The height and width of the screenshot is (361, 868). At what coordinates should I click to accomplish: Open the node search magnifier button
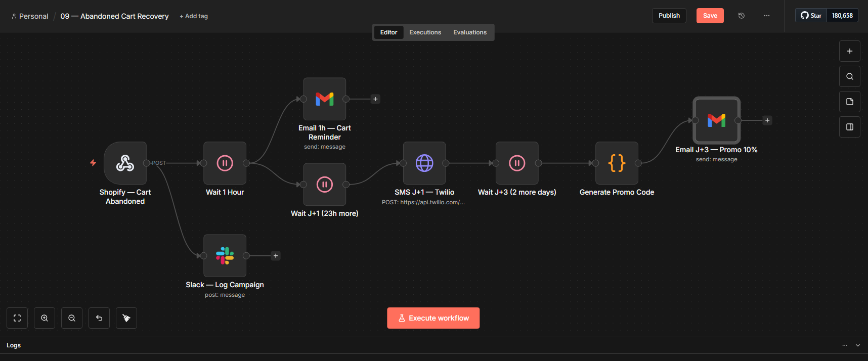click(850, 76)
